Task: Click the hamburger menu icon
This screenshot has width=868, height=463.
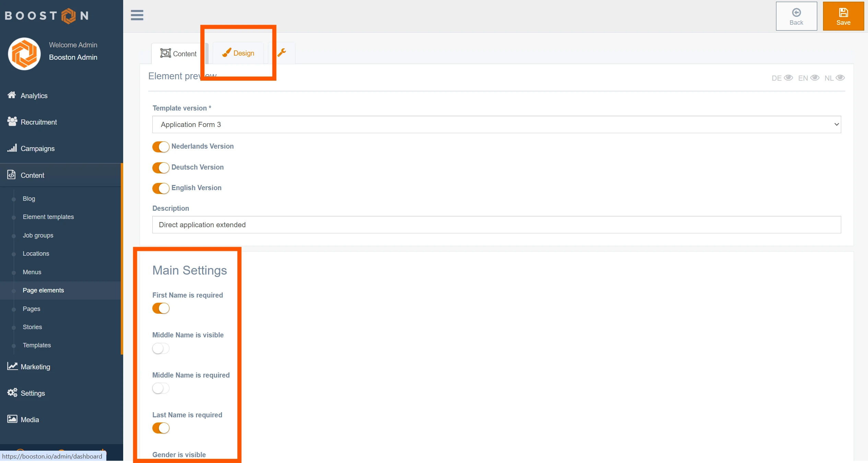Action: click(x=137, y=15)
